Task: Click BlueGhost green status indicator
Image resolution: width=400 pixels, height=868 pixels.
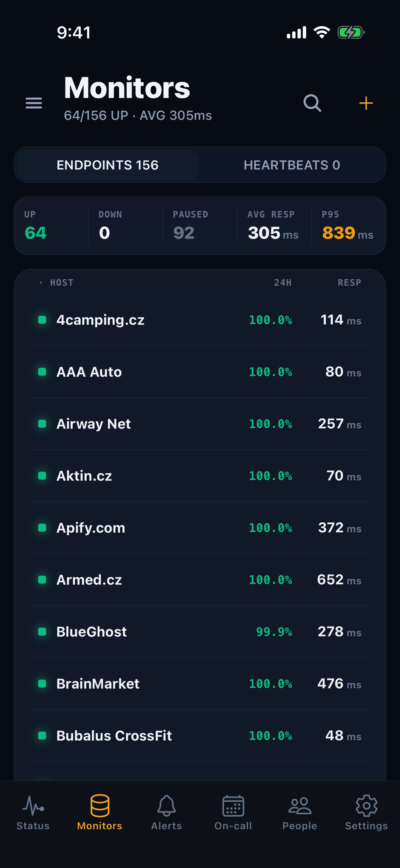Action: 42,631
